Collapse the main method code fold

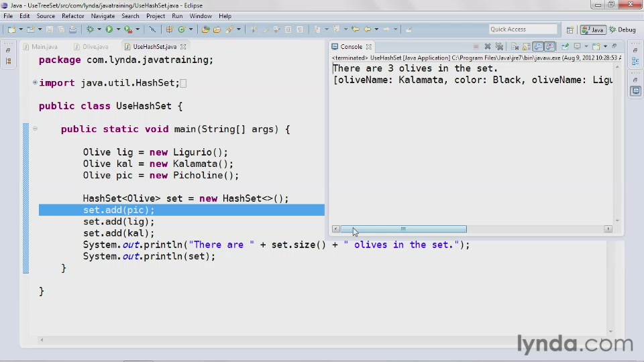(35, 129)
